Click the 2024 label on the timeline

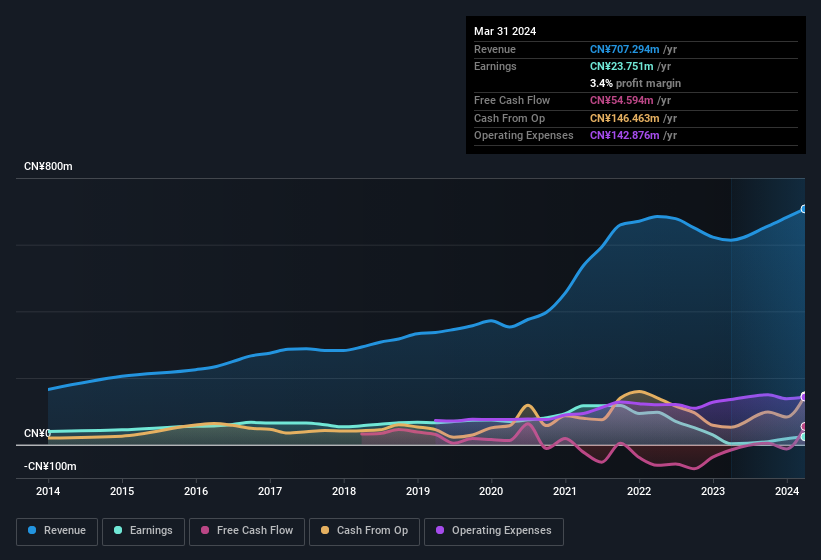pos(787,491)
